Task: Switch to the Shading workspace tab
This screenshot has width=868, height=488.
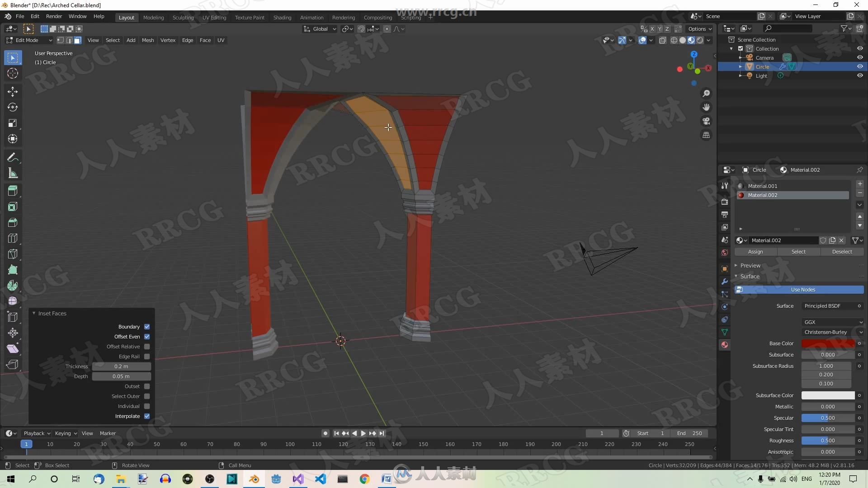Action: [282, 18]
